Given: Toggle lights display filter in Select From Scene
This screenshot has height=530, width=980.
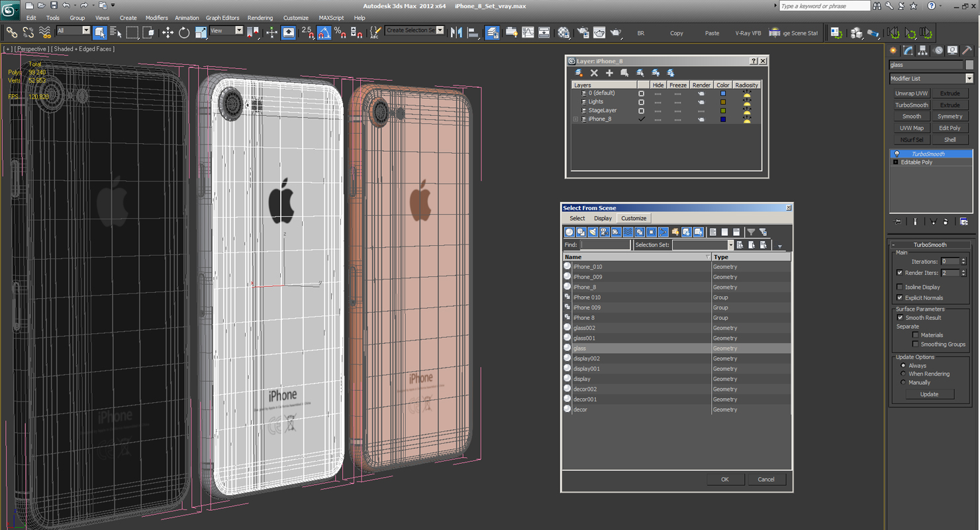Looking at the screenshot, I should [x=593, y=232].
